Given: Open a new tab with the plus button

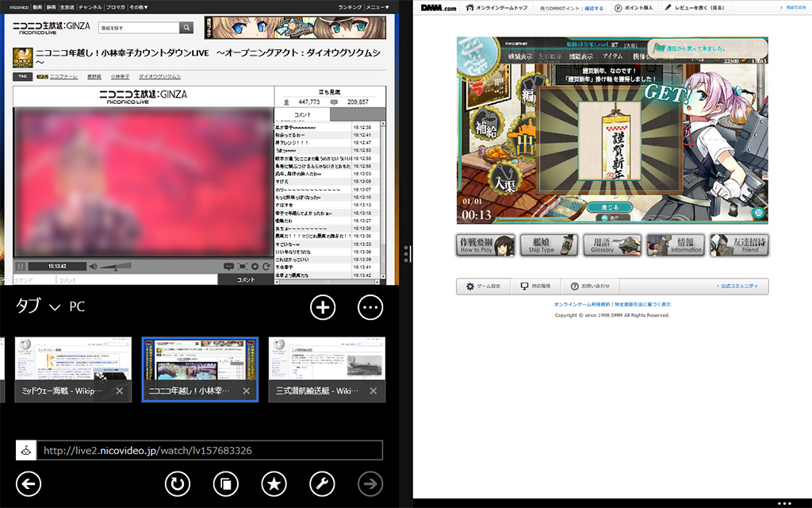Looking at the screenshot, I should click(x=323, y=307).
